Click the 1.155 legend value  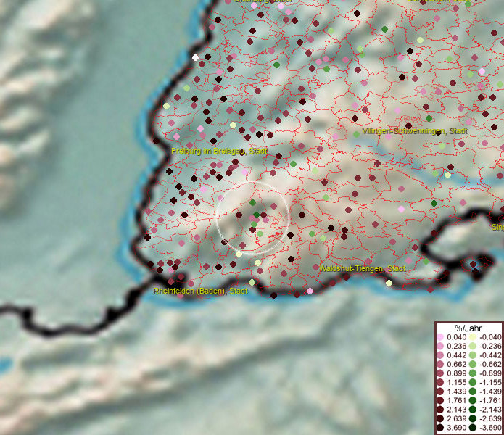pos(456,382)
